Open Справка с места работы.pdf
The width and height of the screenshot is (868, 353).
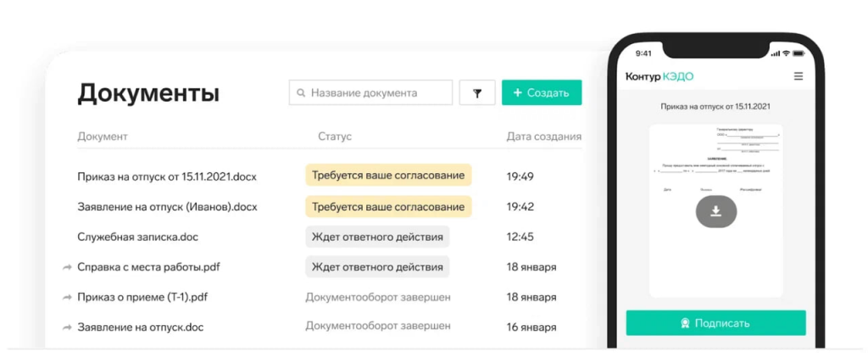pos(149,267)
